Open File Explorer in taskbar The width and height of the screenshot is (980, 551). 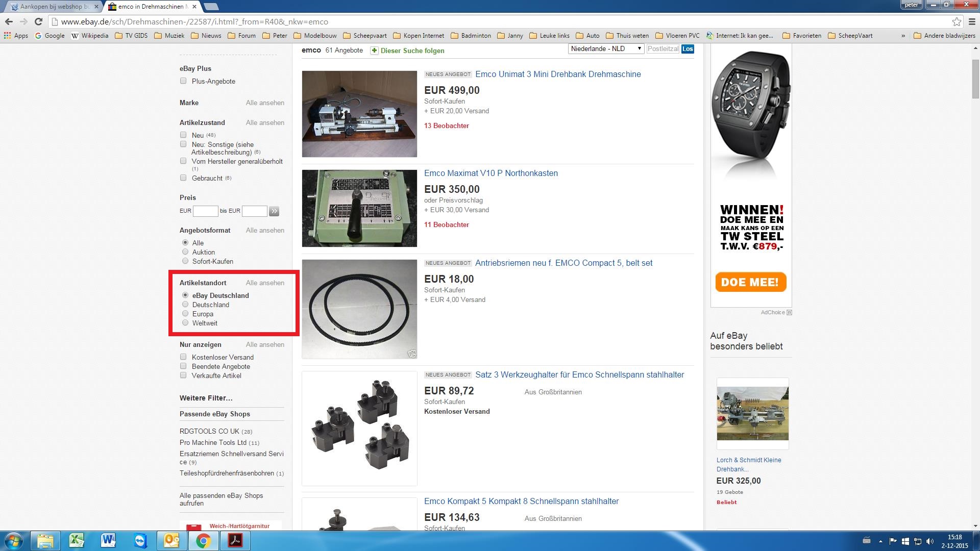45,541
